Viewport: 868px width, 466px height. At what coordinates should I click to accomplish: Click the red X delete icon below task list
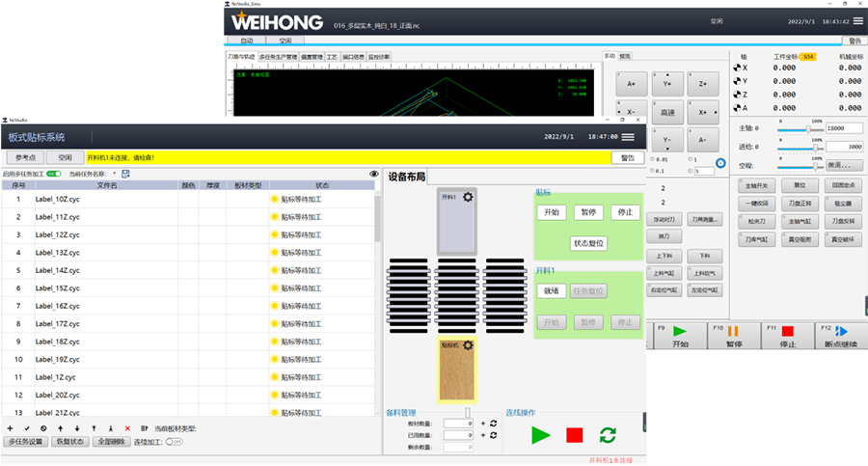(x=127, y=428)
